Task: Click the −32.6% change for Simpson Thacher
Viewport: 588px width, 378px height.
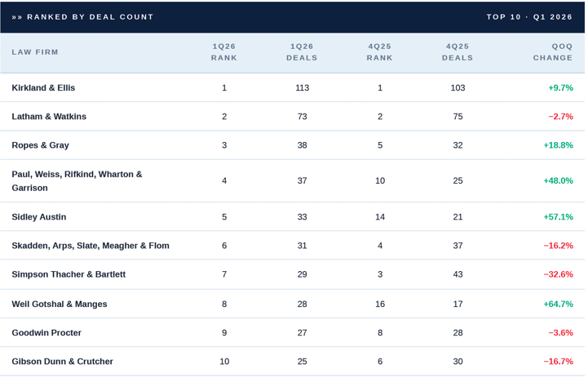Action: tap(559, 274)
